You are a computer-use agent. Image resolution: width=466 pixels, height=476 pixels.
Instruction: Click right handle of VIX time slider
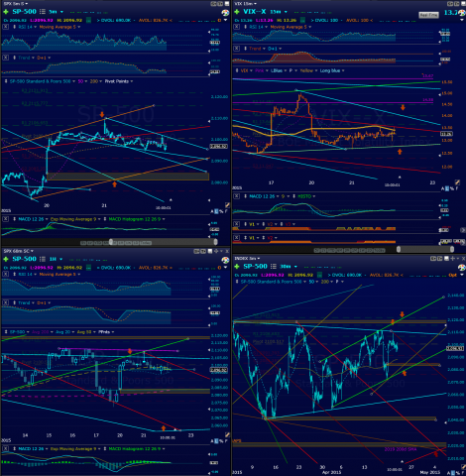click(x=452, y=249)
